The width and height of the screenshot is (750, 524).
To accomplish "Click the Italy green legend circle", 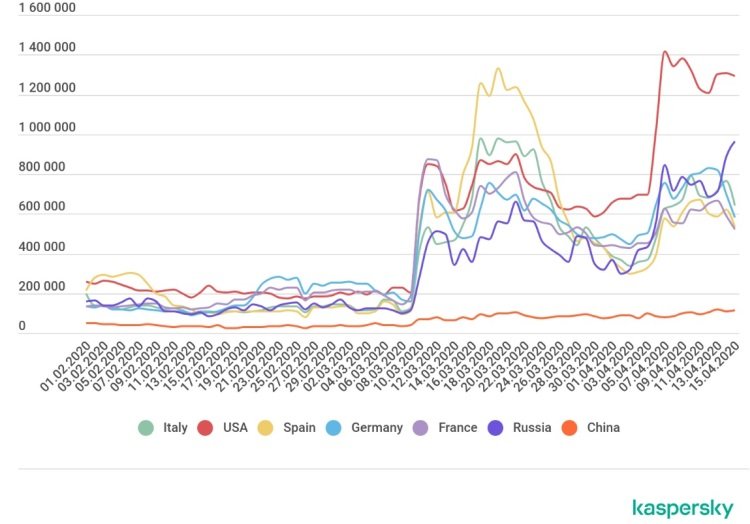I will pyautogui.click(x=146, y=427).
